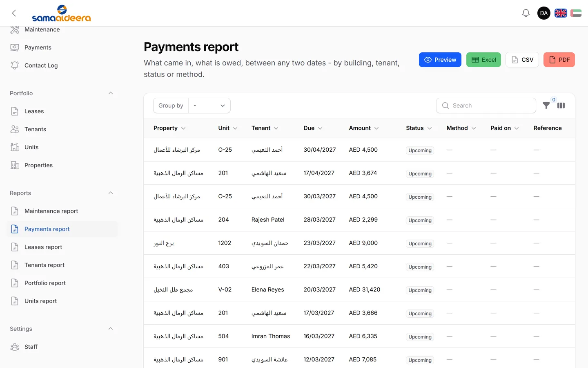Navigate to Tenants report
The image size is (588, 368).
point(62,265)
